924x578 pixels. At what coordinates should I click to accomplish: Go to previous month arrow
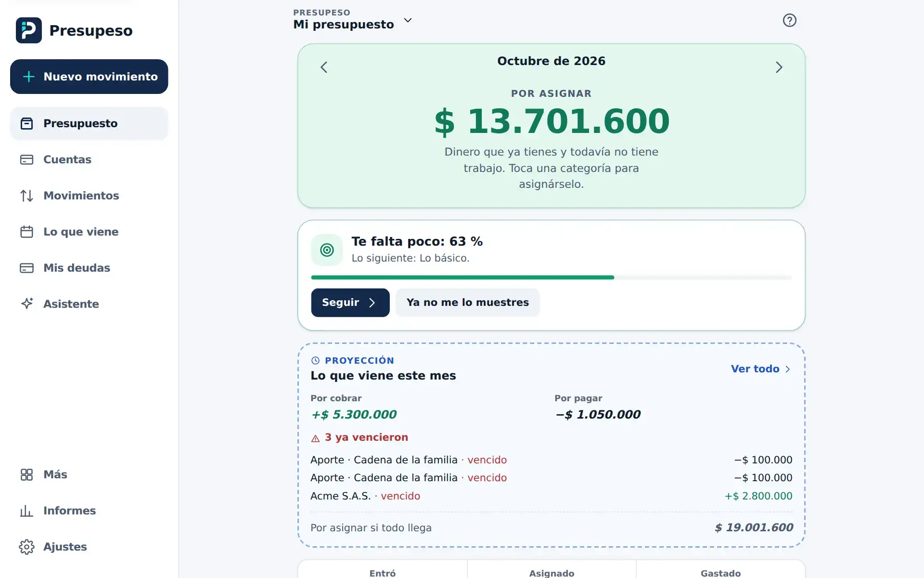pos(324,67)
